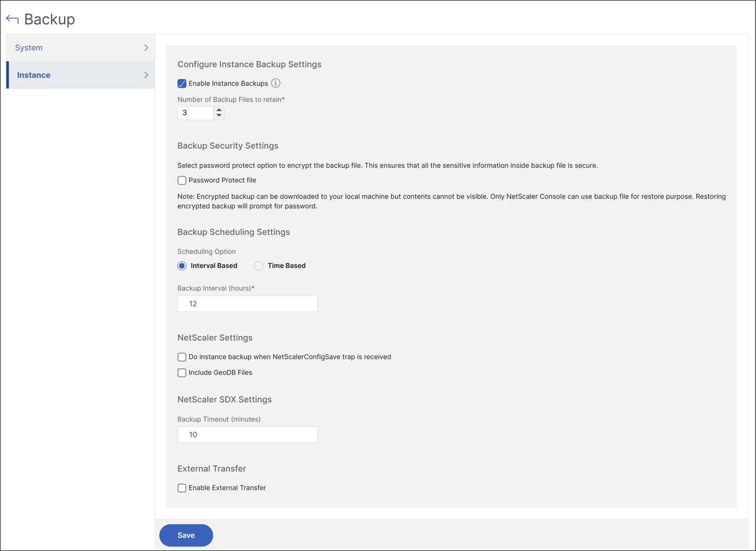
Task: Click the Configure Instance Backup Settings heading
Action: point(249,64)
